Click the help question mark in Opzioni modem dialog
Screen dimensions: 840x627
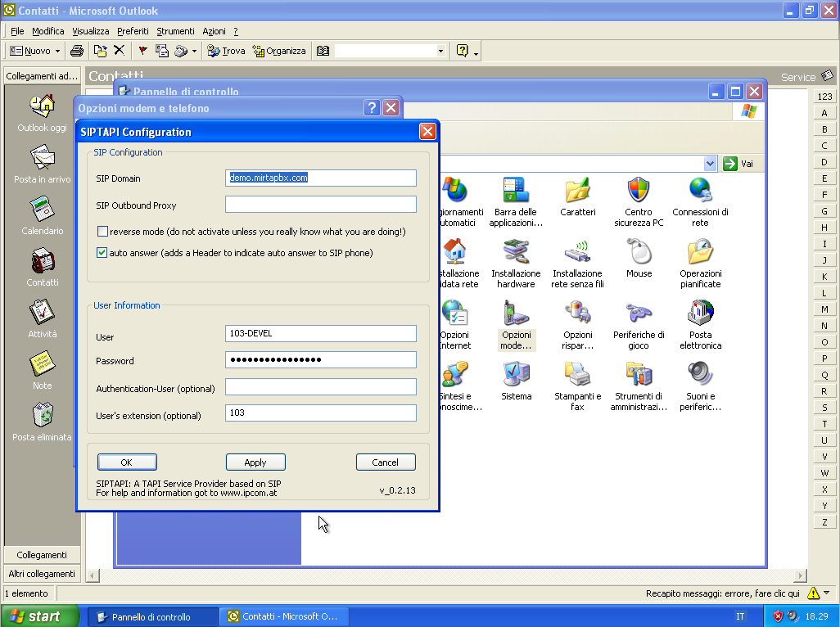click(x=372, y=108)
